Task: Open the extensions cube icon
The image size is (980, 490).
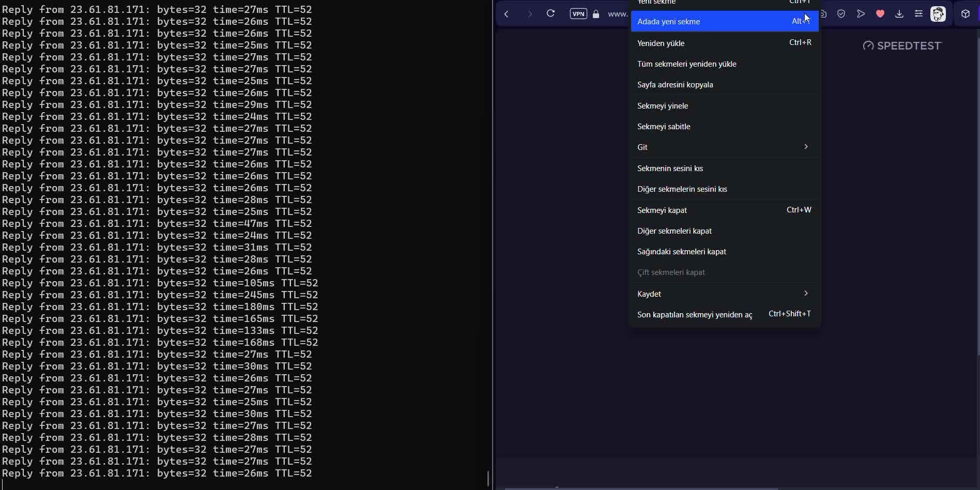Action: [x=965, y=14]
